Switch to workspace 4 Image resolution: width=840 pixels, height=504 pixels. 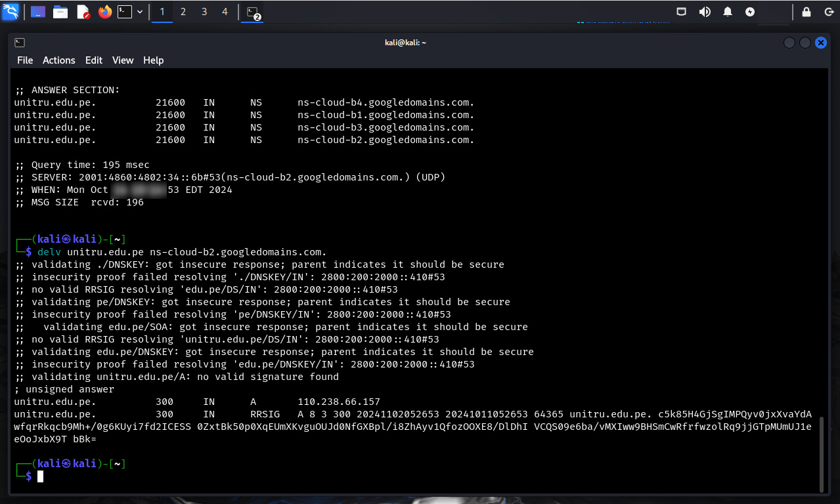tap(225, 12)
